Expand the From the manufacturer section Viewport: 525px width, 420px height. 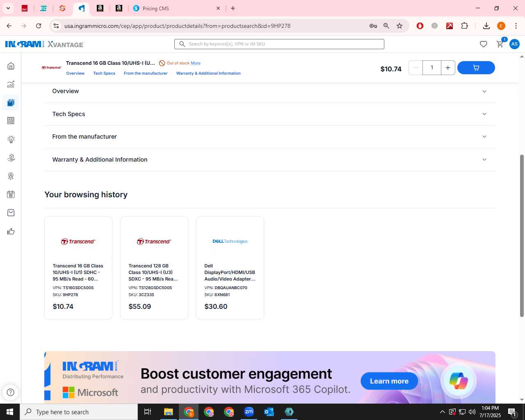click(x=270, y=137)
